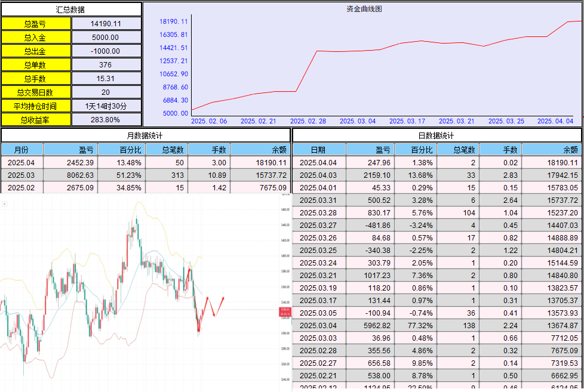Select the 2025.03.19 date cell
Image resolution: width=584 pixels, height=392 pixels.
point(319,288)
